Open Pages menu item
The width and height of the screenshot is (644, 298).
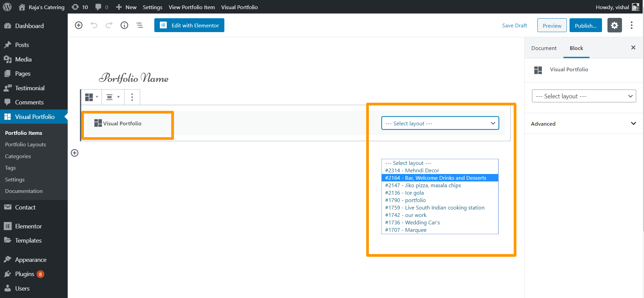click(34, 73)
